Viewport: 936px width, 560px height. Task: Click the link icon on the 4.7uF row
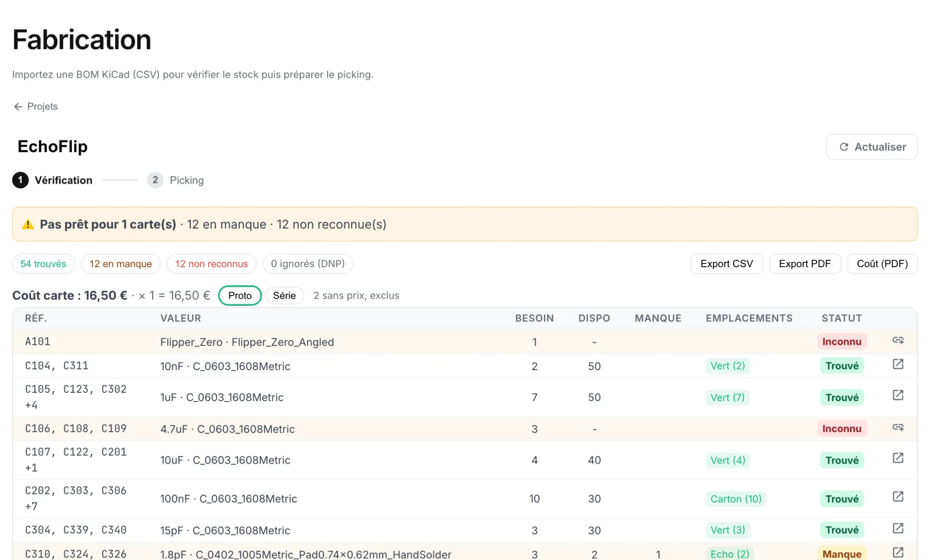tap(898, 427)
